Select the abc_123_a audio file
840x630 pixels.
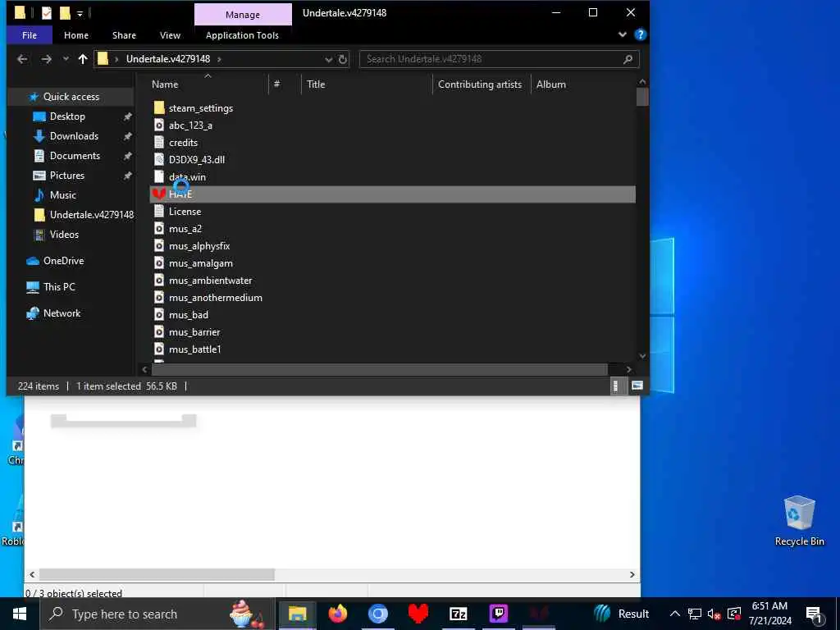tap(190, 126)
